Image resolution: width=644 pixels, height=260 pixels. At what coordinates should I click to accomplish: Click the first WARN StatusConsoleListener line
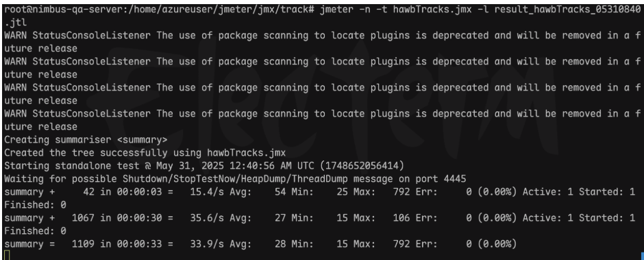click(323, 42)
